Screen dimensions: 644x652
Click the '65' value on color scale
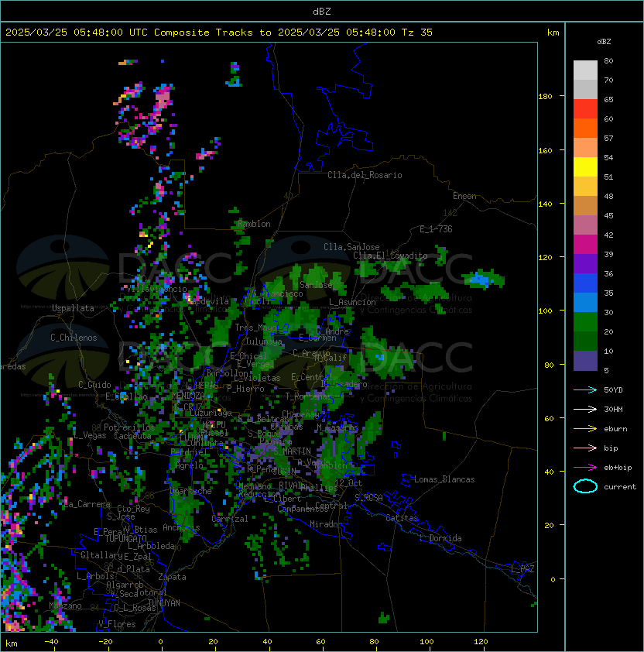tap(608, 100)
